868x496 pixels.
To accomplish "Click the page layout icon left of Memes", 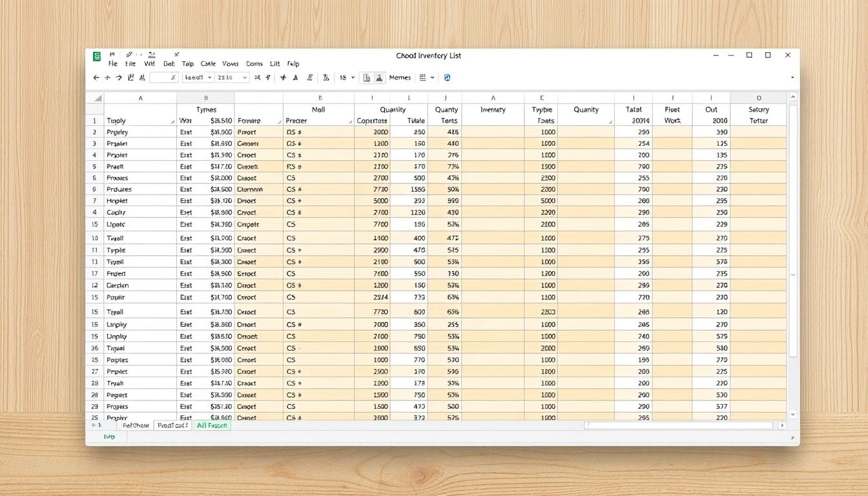I will tap(366, 77).
